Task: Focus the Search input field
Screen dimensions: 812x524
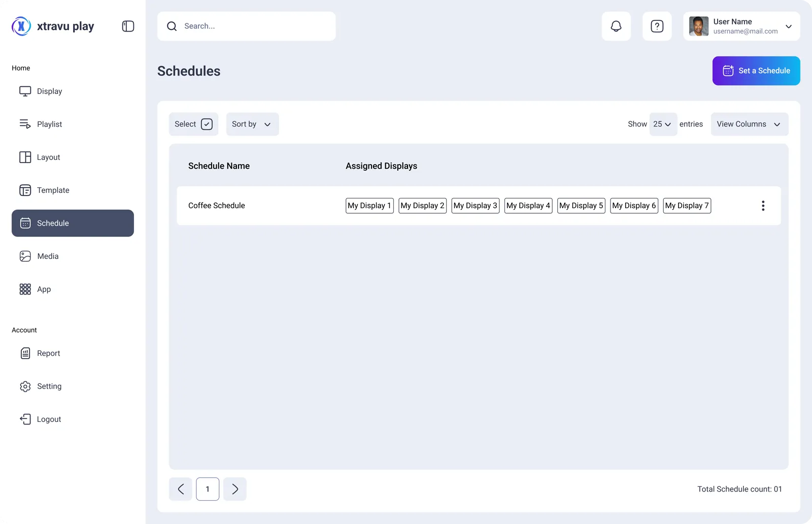Action: click(x=247, y=26)
